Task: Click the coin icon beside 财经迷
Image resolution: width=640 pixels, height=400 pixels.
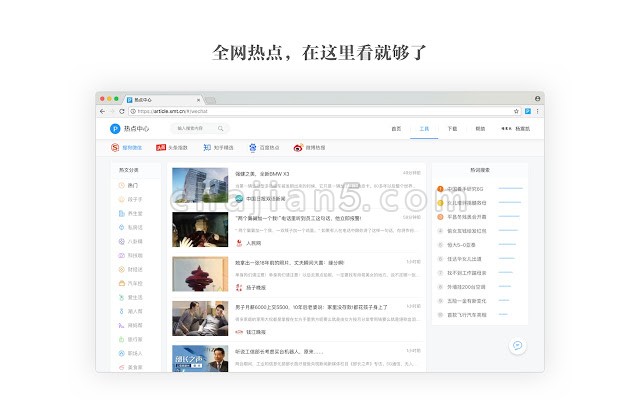Action: pos(121,269)
